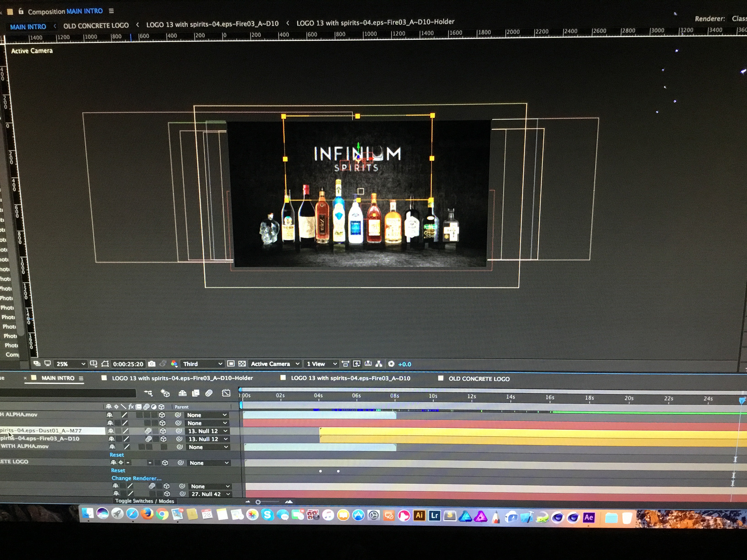Click the Fast Previews lightning icon

coord(357,364)
